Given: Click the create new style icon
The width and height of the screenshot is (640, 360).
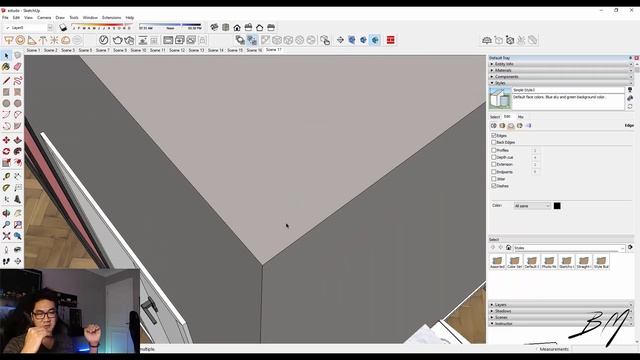Looking at the screenshot, I should coord(630,98).
